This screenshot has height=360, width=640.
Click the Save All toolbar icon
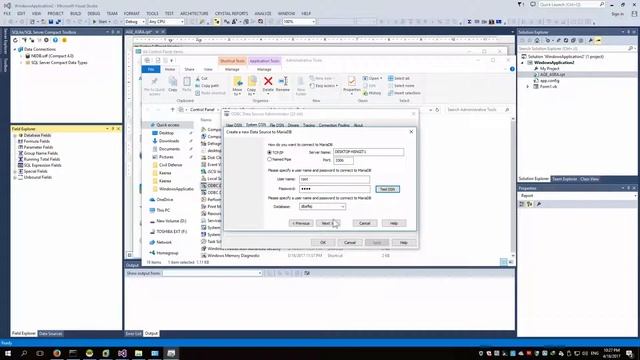click(x=58, y=22)
